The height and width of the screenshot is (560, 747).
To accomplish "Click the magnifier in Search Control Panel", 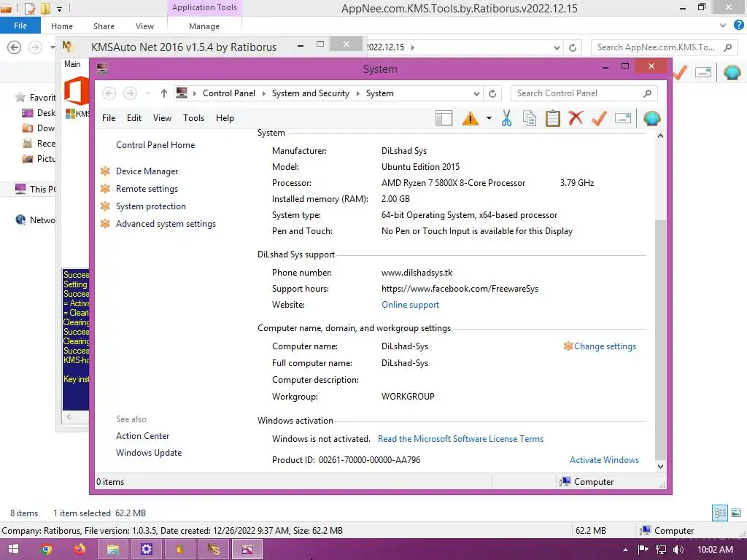I will [x=648, y=93].
